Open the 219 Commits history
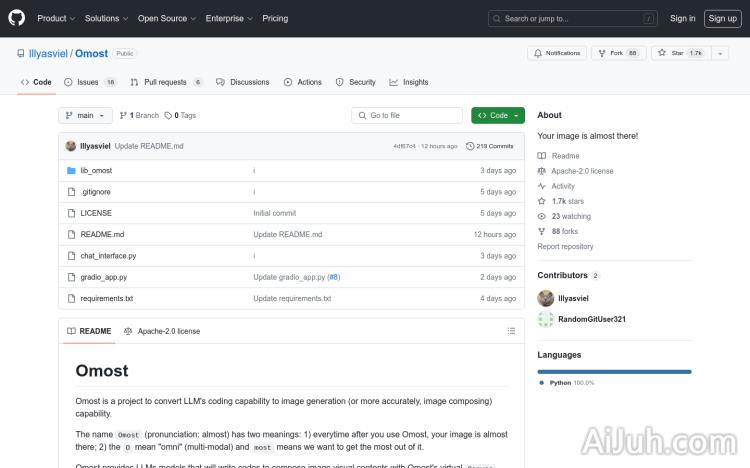The width and height of the screenshot is (750, 468). (x=490, y=146)
